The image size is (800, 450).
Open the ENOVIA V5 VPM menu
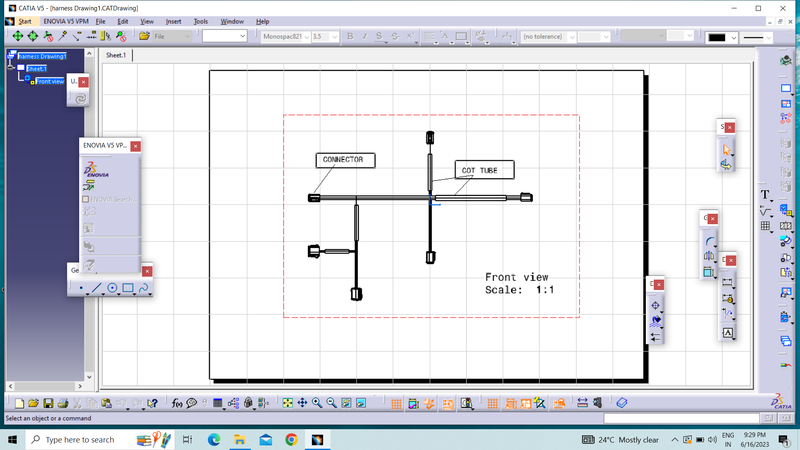coord(66,21)
